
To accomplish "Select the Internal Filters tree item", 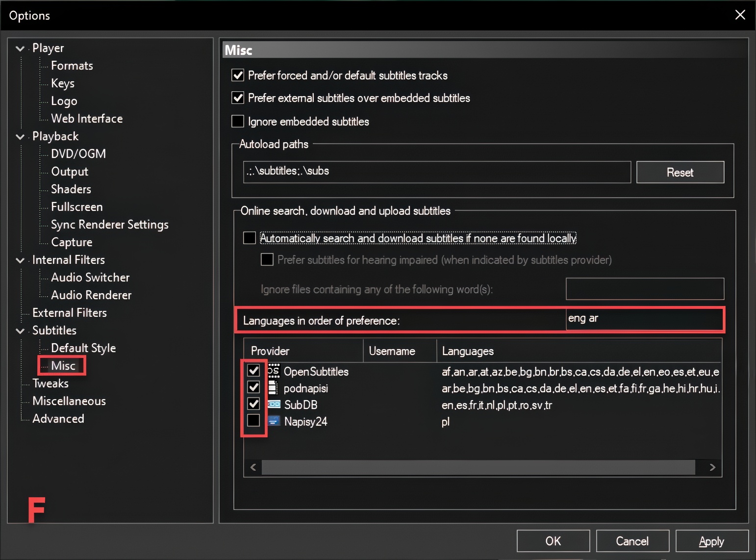I will click(69, 260).
